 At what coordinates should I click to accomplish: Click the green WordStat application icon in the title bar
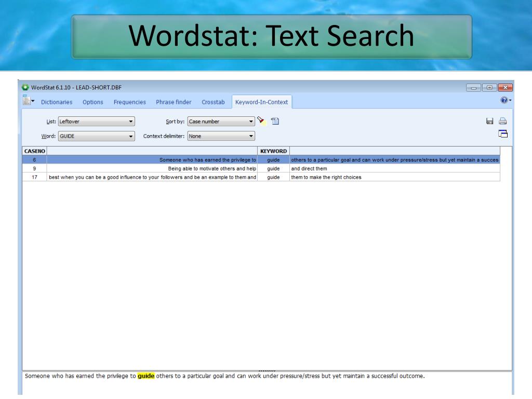(25, 87)
